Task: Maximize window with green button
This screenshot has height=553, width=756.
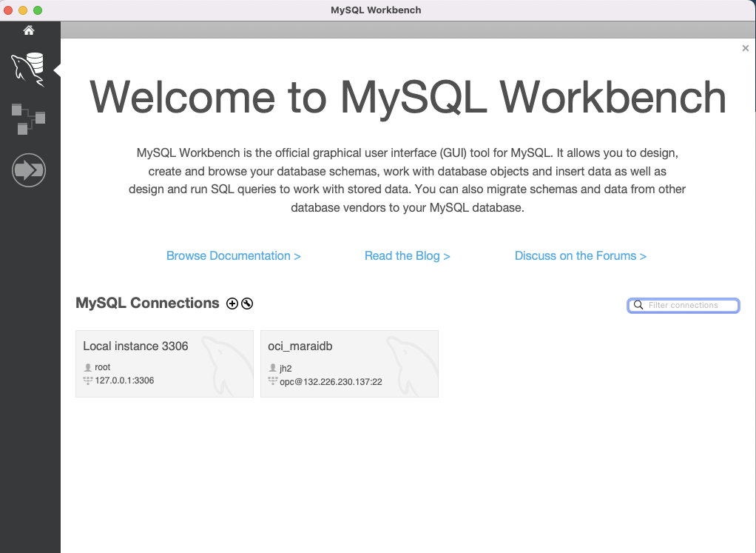Action: click(38, 10)
